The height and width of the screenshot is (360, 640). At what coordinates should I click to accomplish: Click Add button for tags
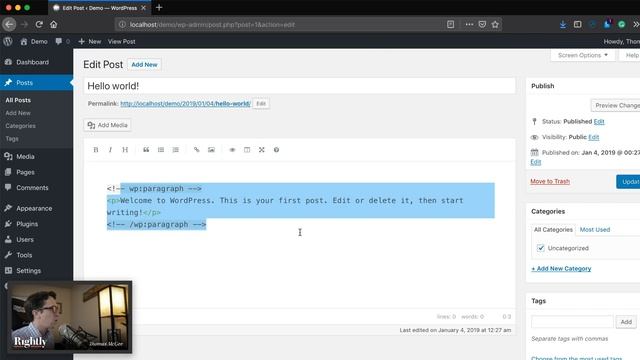pyautogui.click(x=626, y=322)
